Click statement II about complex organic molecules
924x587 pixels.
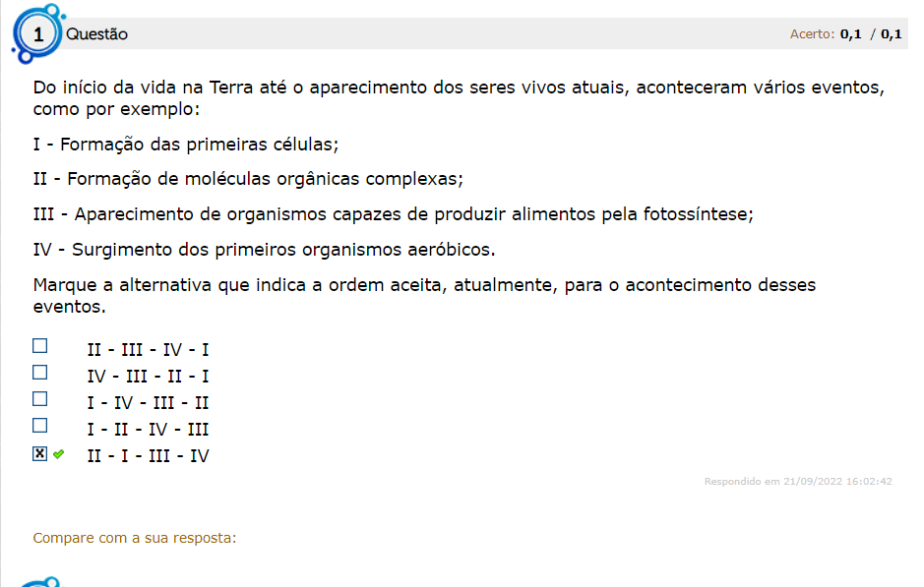[248, 179]
